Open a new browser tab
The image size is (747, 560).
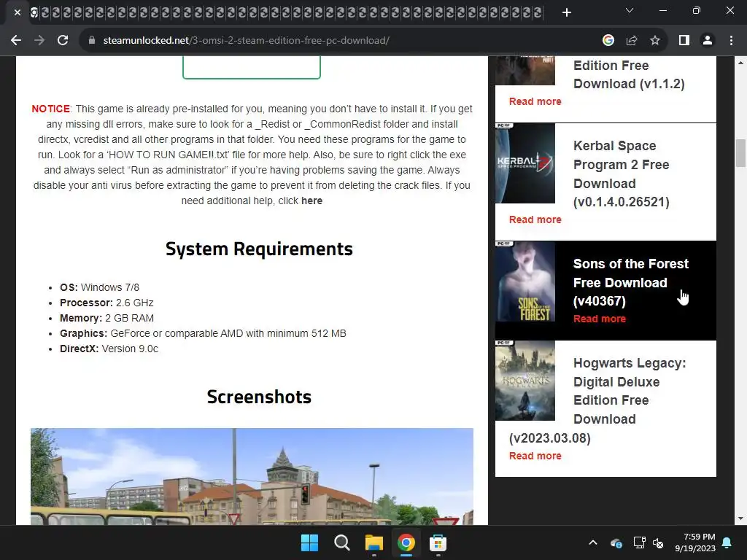click(566, 12)
